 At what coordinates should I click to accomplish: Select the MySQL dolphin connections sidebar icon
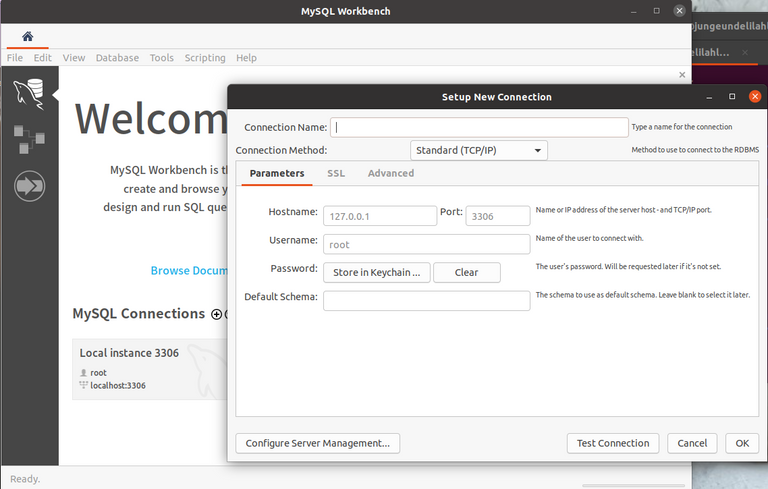pos(29,93)
